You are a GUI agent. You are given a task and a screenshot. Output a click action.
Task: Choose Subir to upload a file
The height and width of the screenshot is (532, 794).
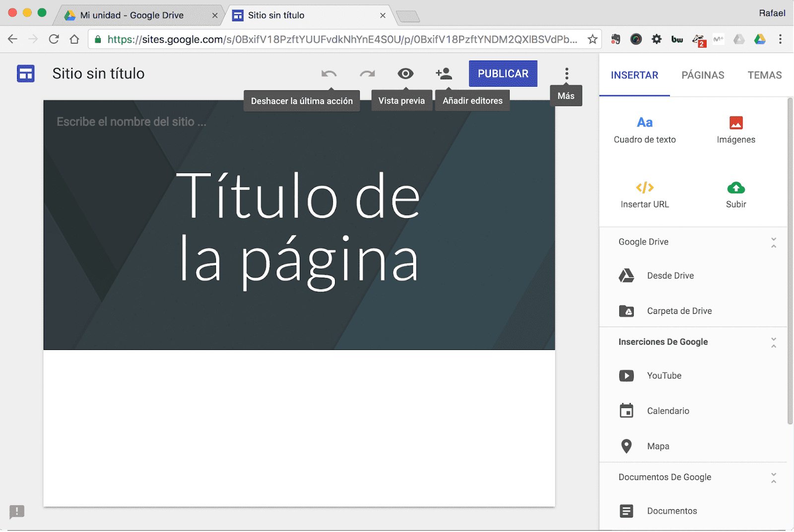735,195
